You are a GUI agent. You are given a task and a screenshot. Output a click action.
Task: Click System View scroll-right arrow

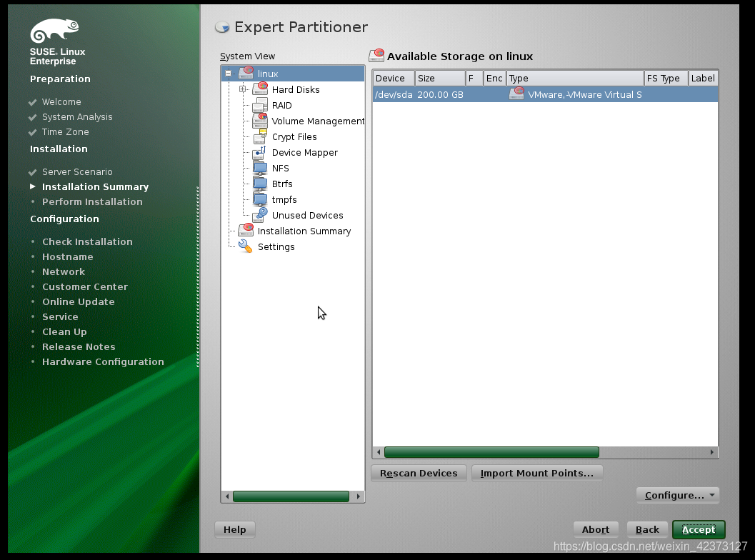pyautogui.click(x=359, y=496)
